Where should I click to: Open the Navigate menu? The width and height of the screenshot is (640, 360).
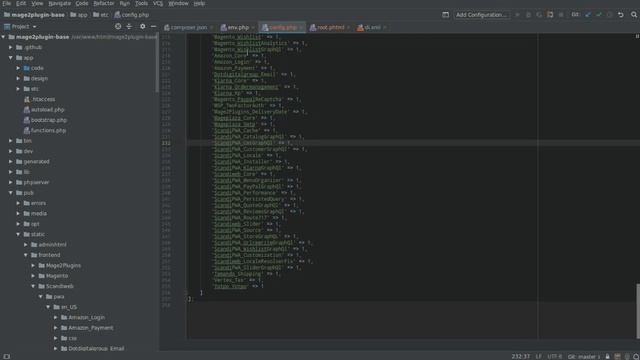[x=60, y=3]
